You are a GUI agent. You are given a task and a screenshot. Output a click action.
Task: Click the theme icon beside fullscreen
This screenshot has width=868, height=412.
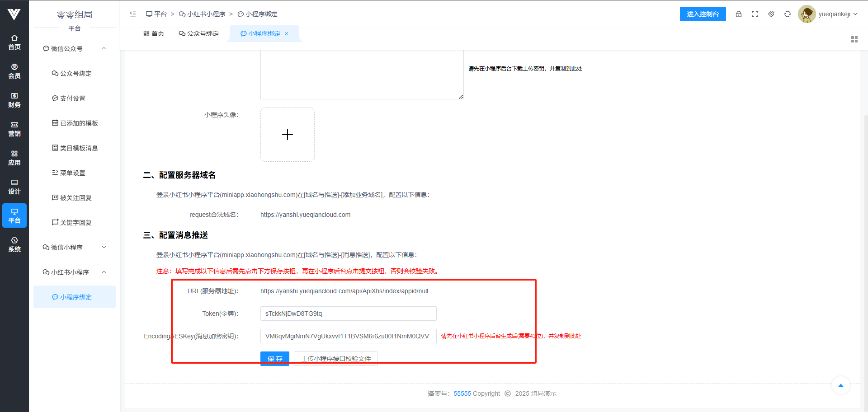click(771, 14)
